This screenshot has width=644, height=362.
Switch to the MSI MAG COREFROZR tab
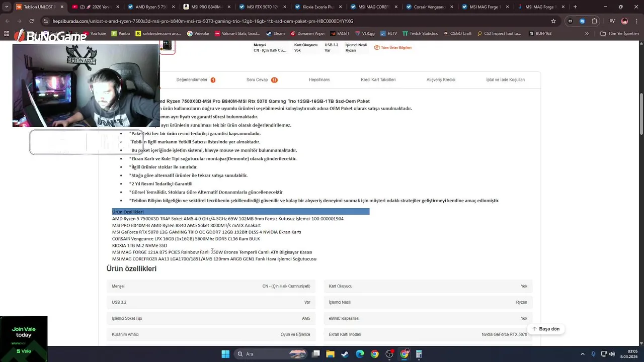pos(373,7)
